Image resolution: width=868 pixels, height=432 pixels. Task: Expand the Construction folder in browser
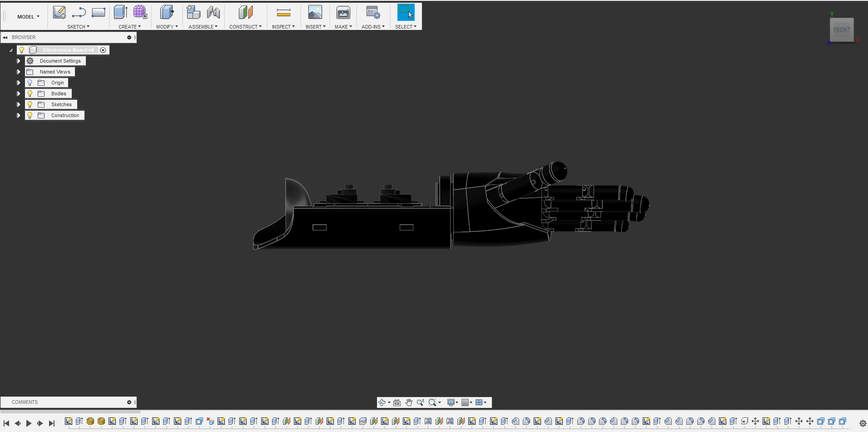(x=19, y=115)
